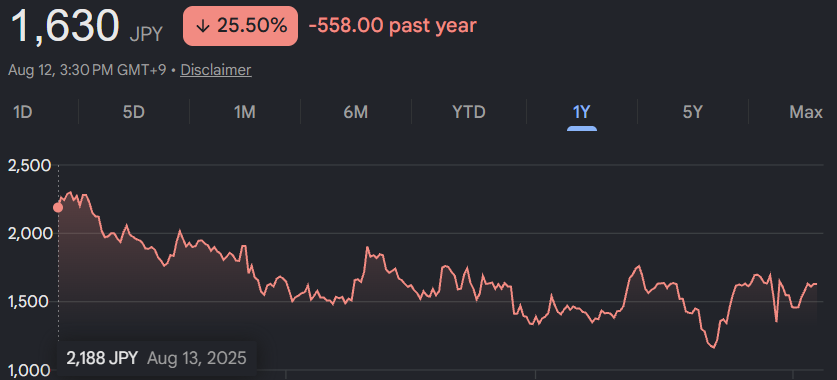Click the 1,500 y-axis label
837x380 pixels.
(x=29, y=302)
